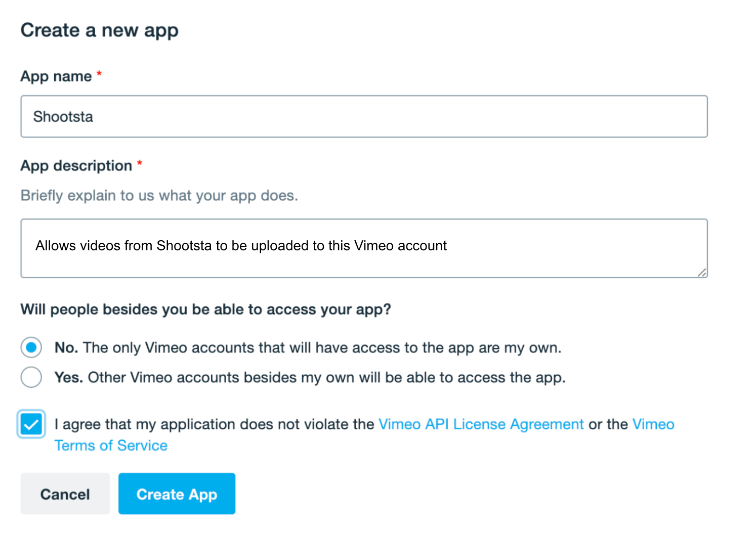This screenshot has height=534, width=756.
Task: Uncheck the license agreement checkbox
Action: coord(31,424)
